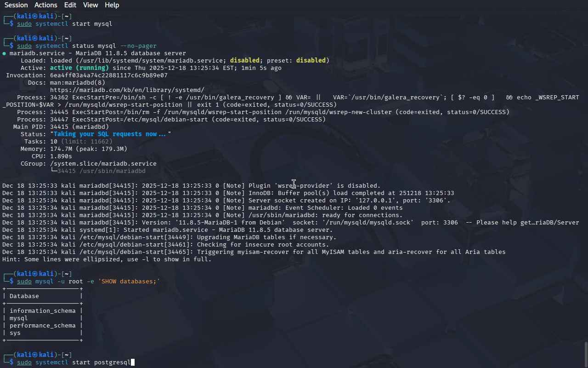Open the Actions menu
The height and width of the screenshot is (368, 588).
[46, 5]
